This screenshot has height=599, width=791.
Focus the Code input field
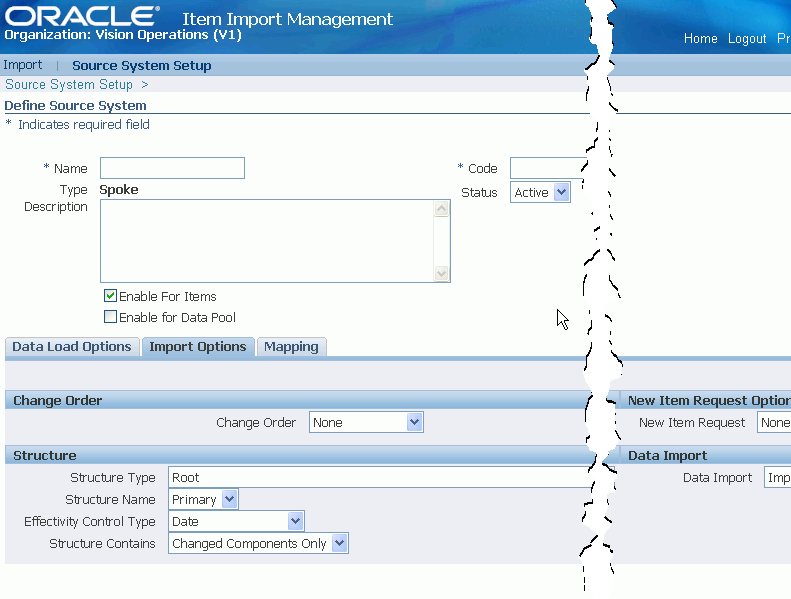548,168
